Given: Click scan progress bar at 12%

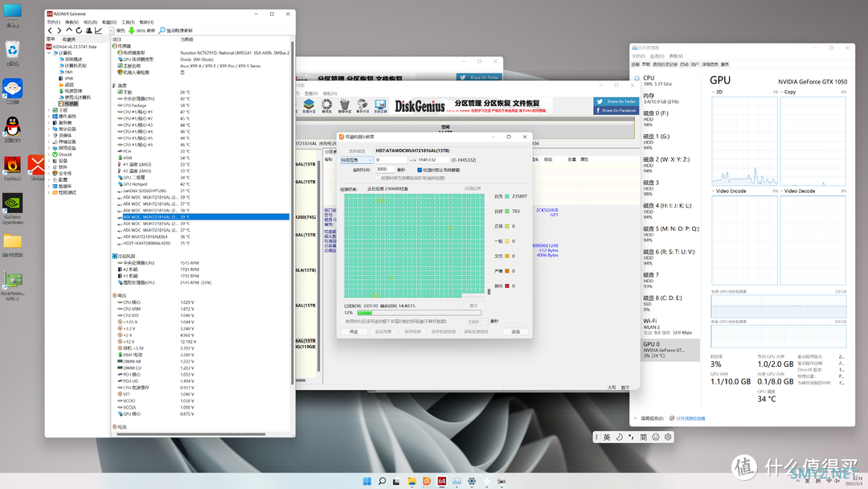Looking at the screenshot, I should tap(419, 313).
